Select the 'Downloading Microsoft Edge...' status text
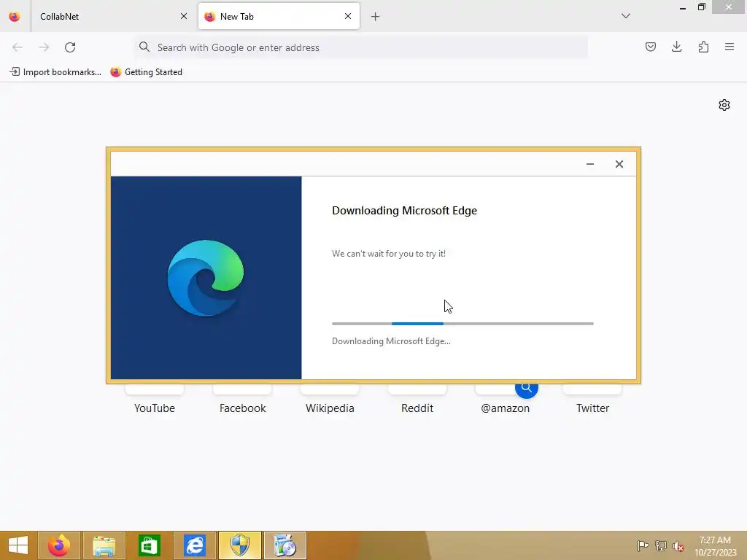747x560 pixels. click(391, 341)
